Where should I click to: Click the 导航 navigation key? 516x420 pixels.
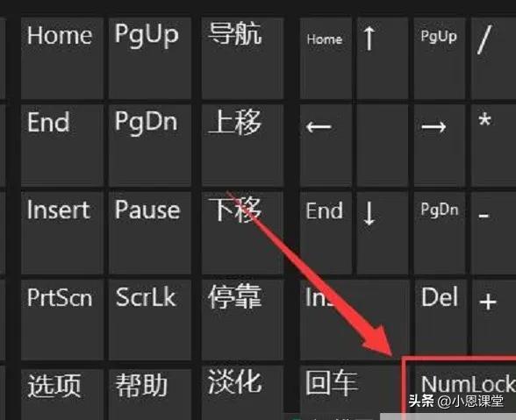click(x=242, y=58)
